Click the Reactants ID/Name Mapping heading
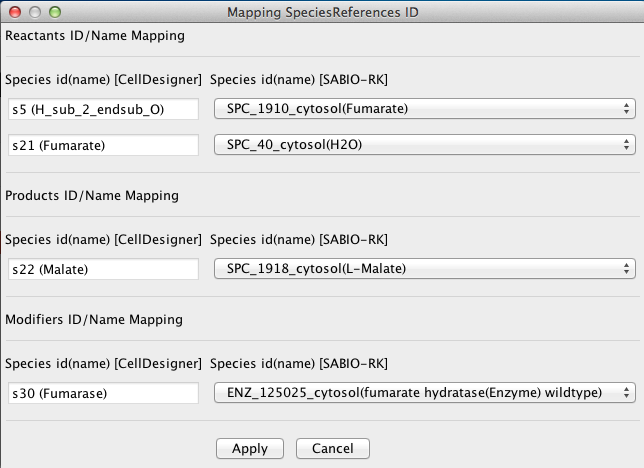 pyautogui.click(x=95, y=36)
